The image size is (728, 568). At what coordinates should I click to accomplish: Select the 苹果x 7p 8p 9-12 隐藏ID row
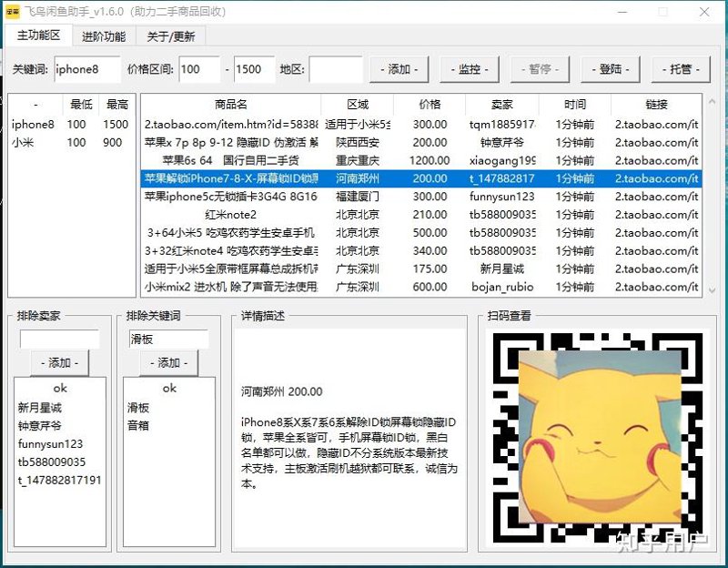tap(421, 143)
